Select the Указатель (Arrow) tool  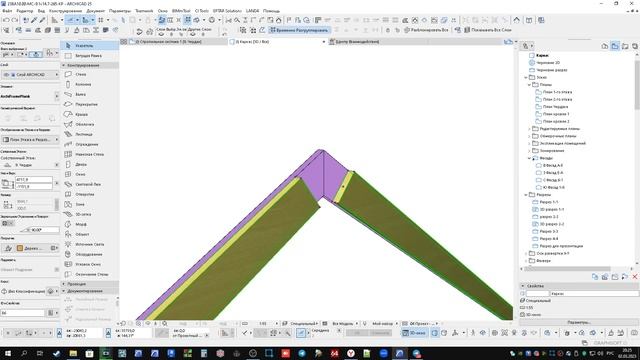90,46
